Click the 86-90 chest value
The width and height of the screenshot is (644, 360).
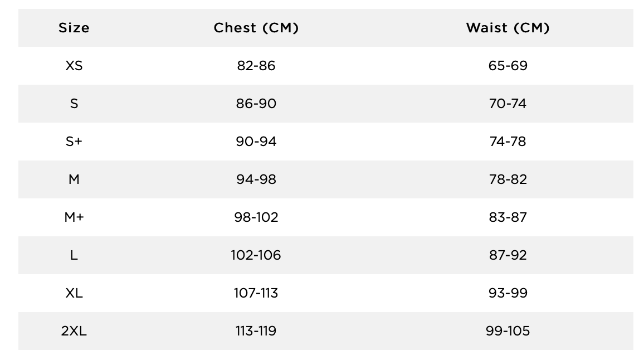[256, 104]
